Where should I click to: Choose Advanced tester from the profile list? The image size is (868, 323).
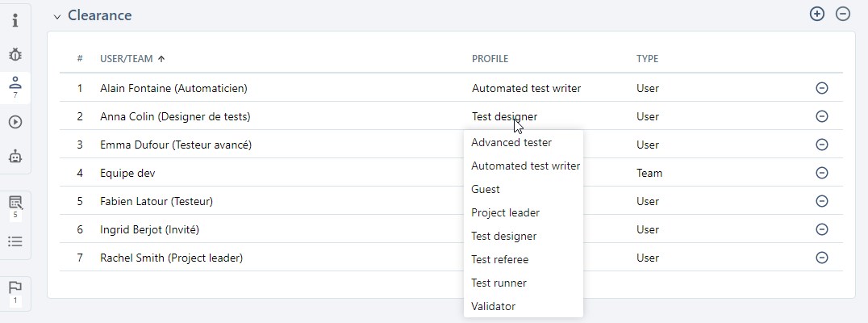click(511, 142)
